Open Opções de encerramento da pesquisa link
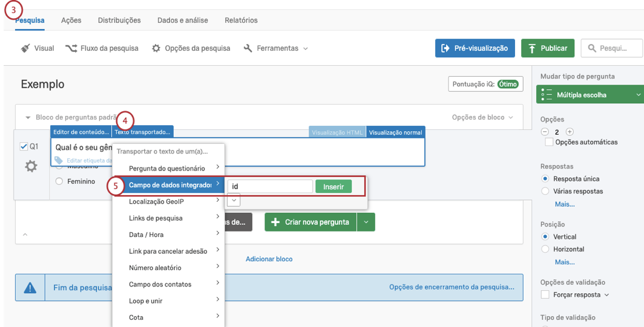644x327 pixels. tap(452, 287)
